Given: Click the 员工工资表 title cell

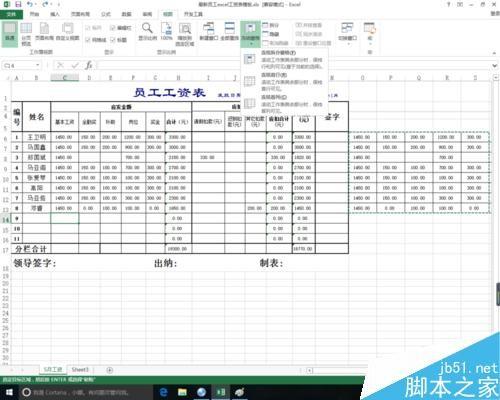Looking at the screenshot, I should pos(169,93).
